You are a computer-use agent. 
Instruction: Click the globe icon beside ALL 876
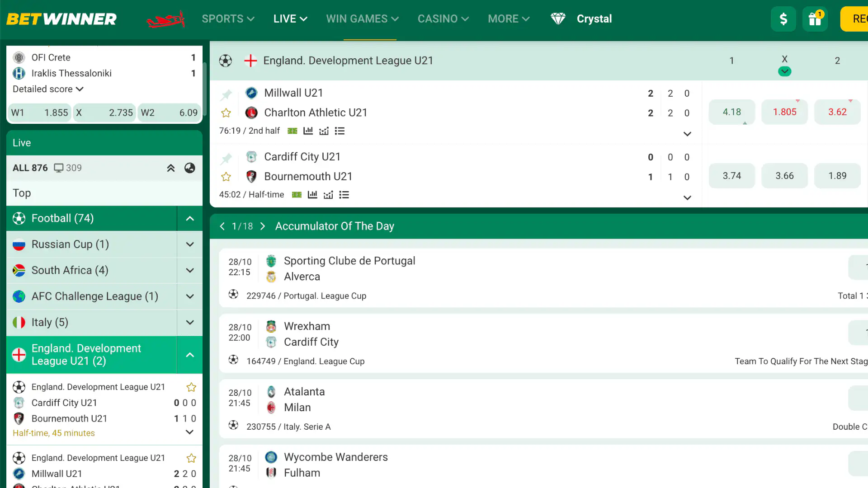(189, 168)
